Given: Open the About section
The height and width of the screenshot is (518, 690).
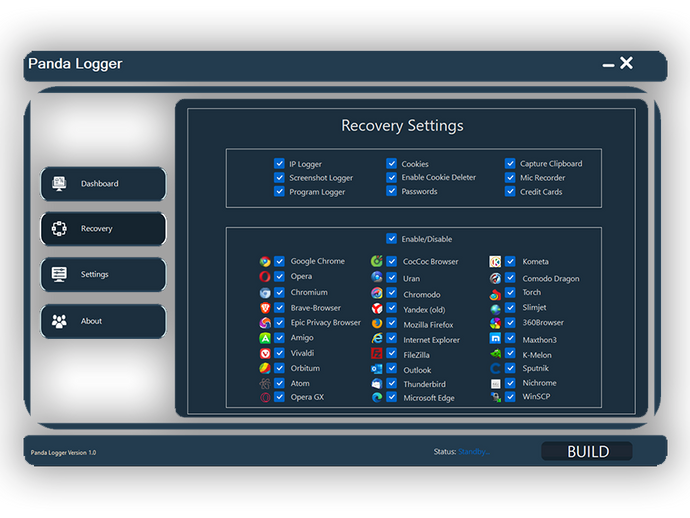Looking at the screenshot, I should (x=103, y=321).
